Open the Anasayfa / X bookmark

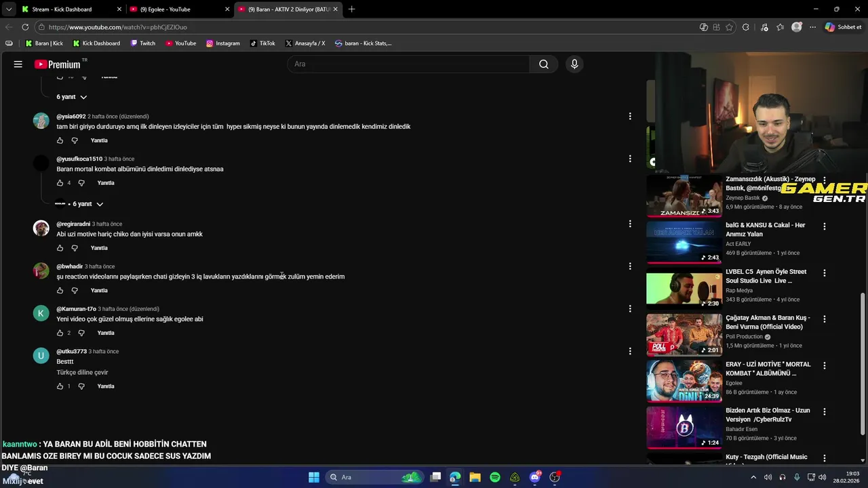[305, 43]
